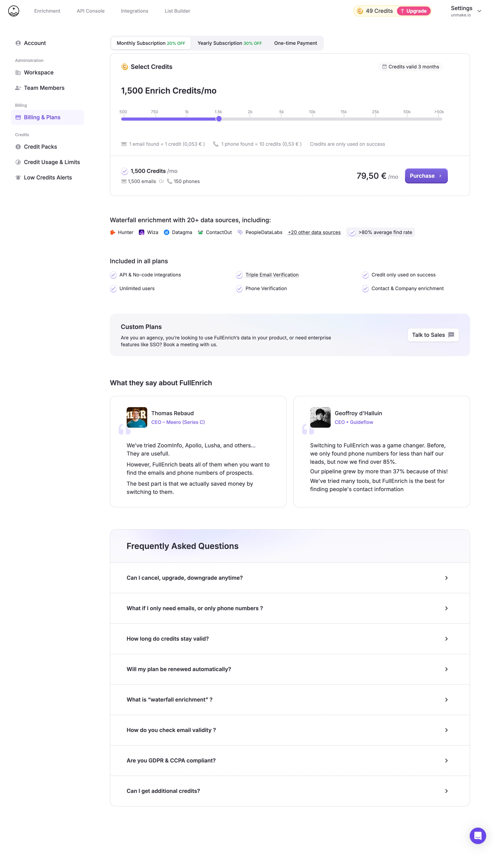
Task: Click the '49 Credits' balance text
Action: [x=379, y=11]
